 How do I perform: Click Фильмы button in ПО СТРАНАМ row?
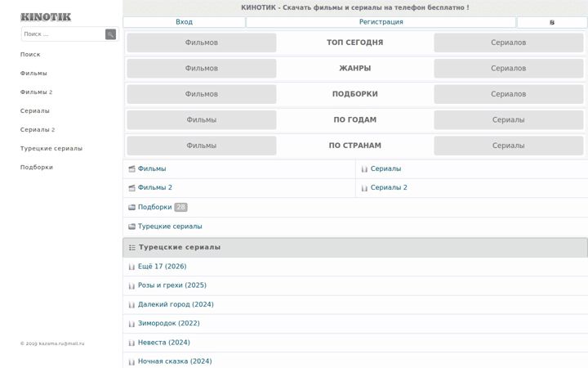coord(202,146)
